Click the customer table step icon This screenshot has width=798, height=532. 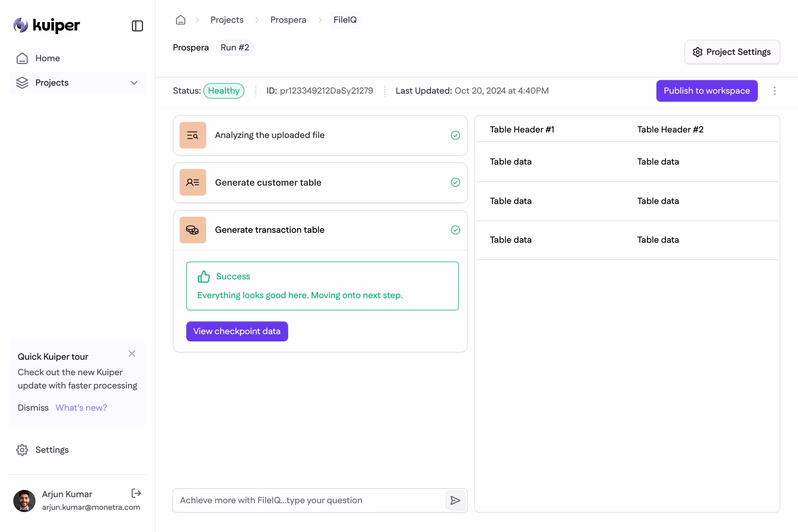(193, 183)
